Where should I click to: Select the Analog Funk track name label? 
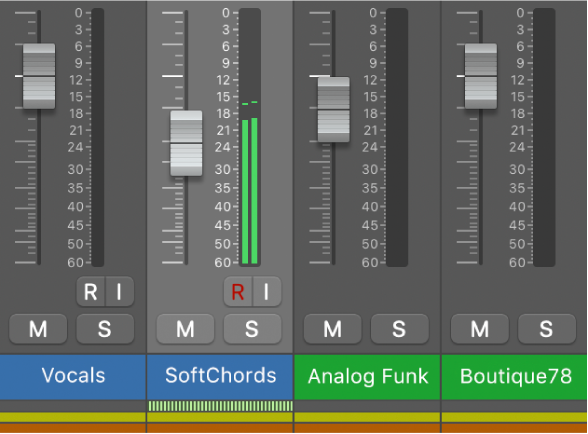368,377
